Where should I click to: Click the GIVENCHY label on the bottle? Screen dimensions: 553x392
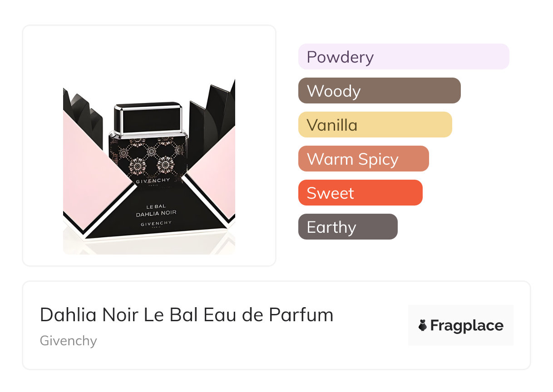click(x=153, y=181)
